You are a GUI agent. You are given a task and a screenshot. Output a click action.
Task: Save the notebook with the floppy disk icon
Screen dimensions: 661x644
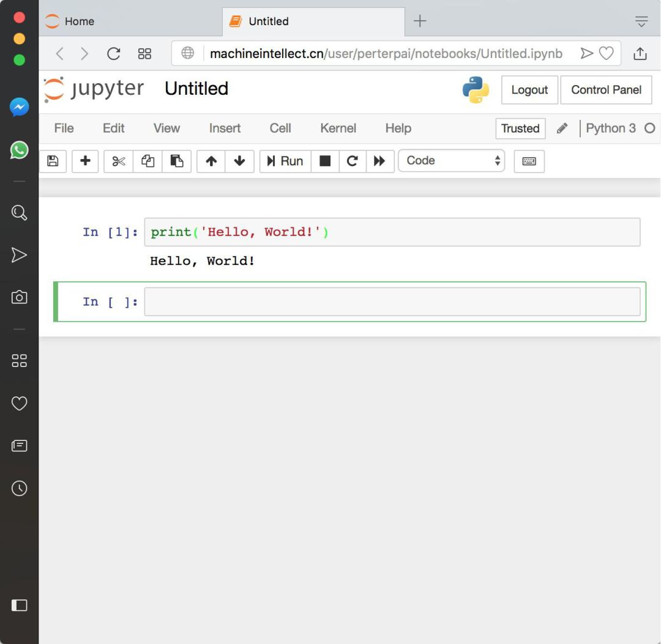(53, 161)
